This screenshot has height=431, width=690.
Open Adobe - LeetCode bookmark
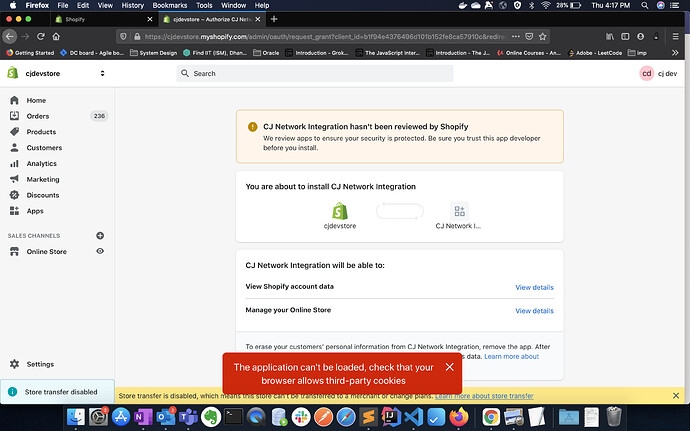pos(595,53)
